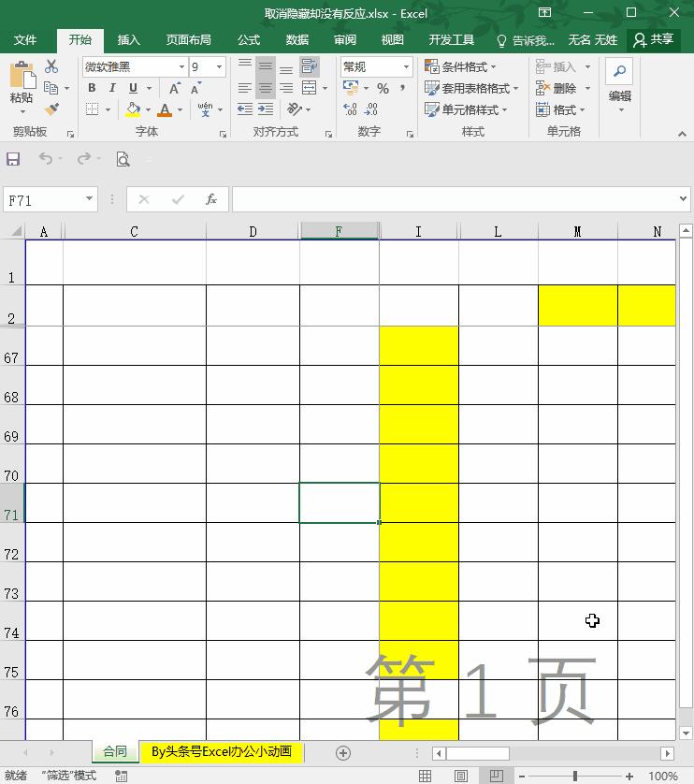The height and width of the screenshot is (784, 694).
Task: Select the By头条号Excel办公小动画 sheet tab
Action: click(x=222, y=751)
